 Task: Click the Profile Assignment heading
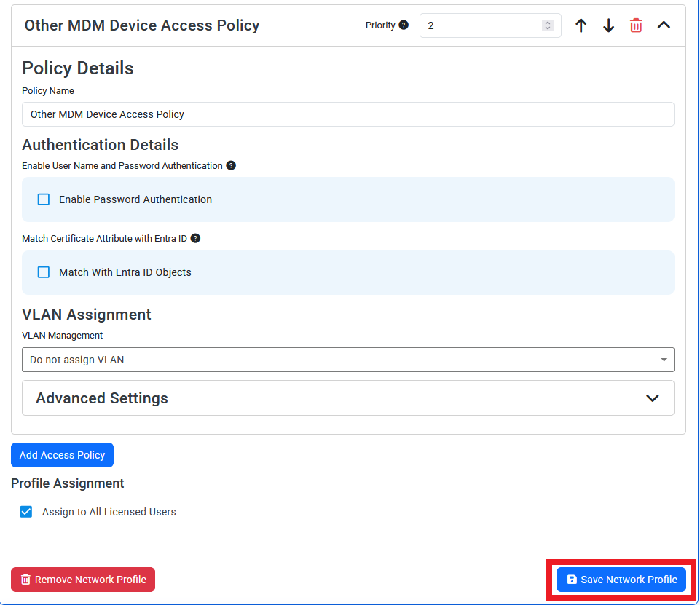[68, 483]
